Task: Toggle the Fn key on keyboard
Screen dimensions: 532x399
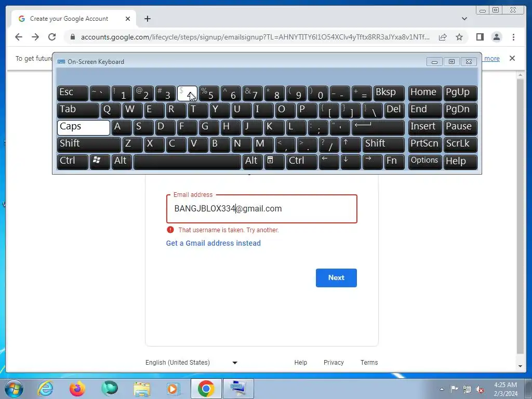Action: point(395,162)
